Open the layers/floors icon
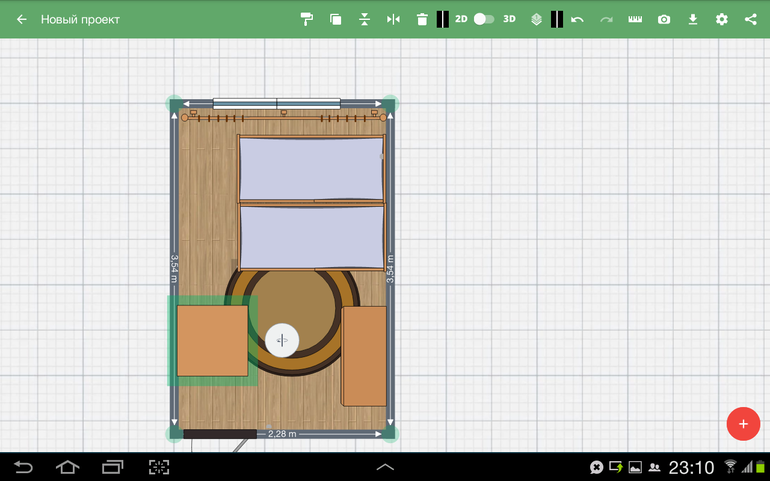The width and height of the screenshot is (770, 481). 536,19
